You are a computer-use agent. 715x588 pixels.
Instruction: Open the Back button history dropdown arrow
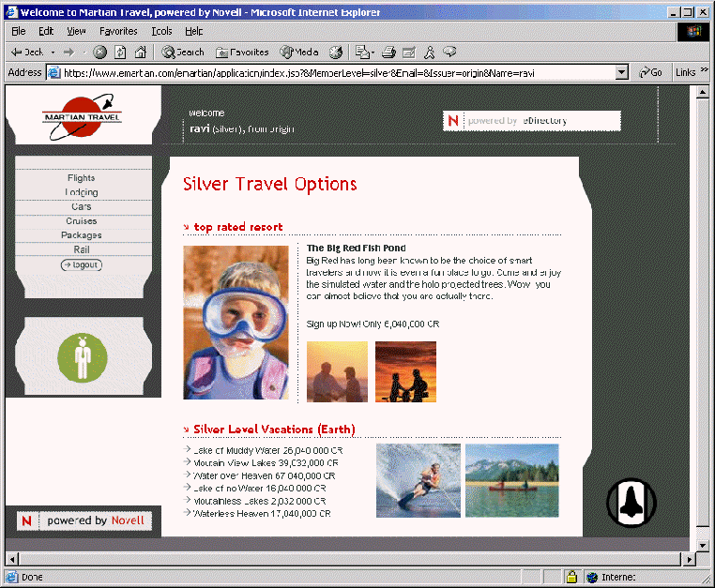pos(53,53)
